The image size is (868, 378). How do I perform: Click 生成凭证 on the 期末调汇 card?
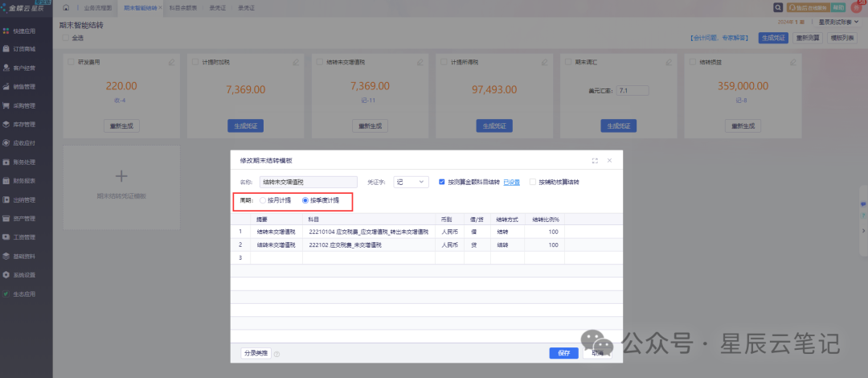(x=618, y=125)
